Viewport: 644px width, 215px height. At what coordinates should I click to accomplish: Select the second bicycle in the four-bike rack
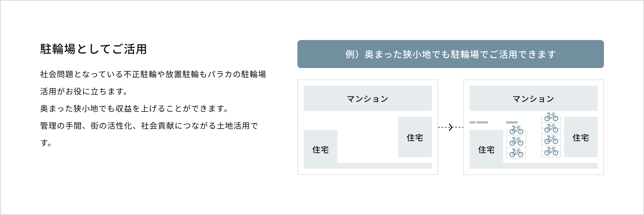tap(551, 128)
